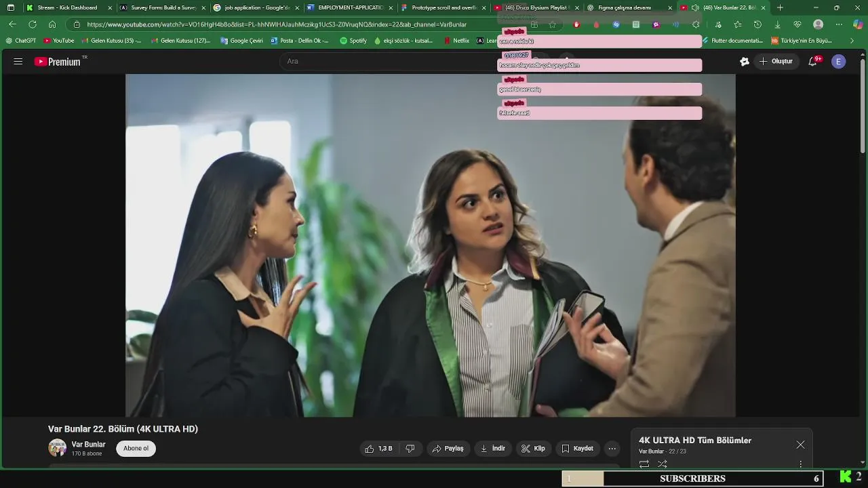Open Netflix bookmark

click(456, 41)
